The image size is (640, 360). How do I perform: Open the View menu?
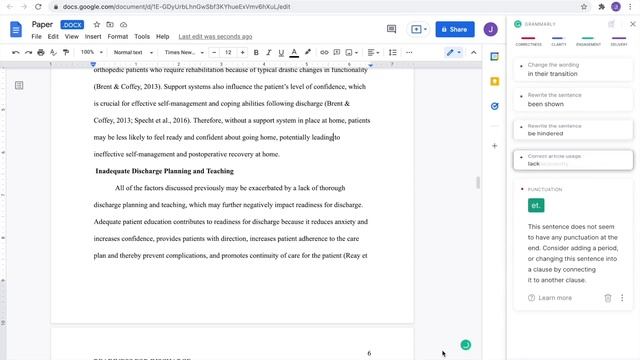click(x=71, y=36)
